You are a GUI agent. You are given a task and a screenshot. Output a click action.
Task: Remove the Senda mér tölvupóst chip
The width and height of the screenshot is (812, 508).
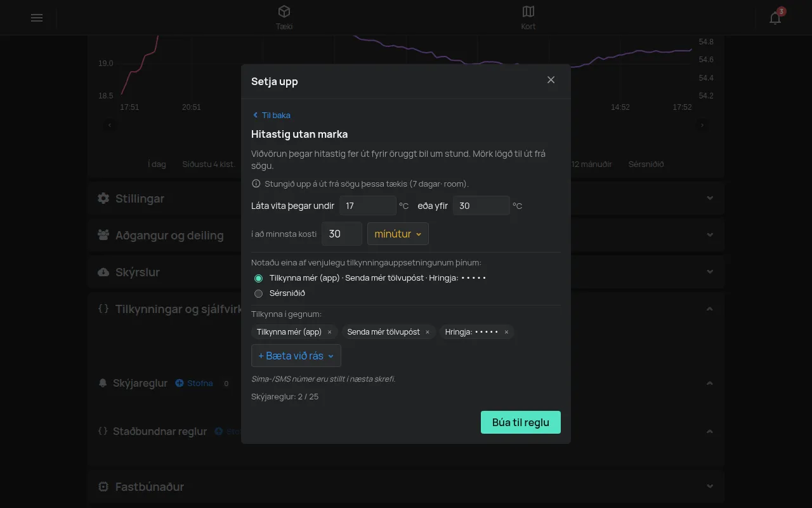(428, 332)
